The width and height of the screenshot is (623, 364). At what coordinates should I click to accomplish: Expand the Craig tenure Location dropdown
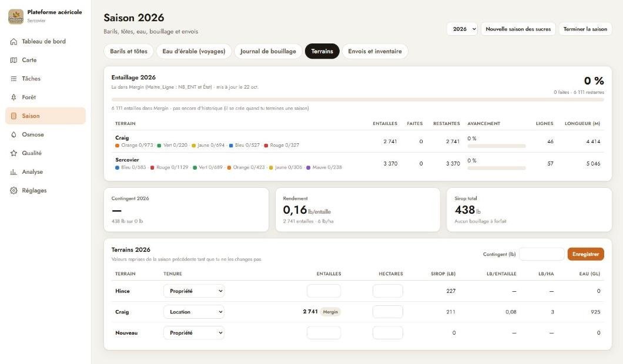point(194,312)
